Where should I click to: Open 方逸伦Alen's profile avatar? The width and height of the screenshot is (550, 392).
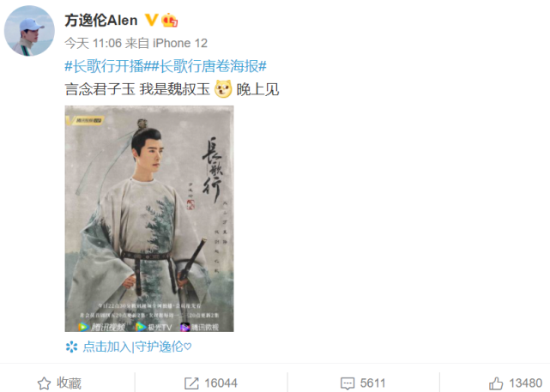coord(29,31)
